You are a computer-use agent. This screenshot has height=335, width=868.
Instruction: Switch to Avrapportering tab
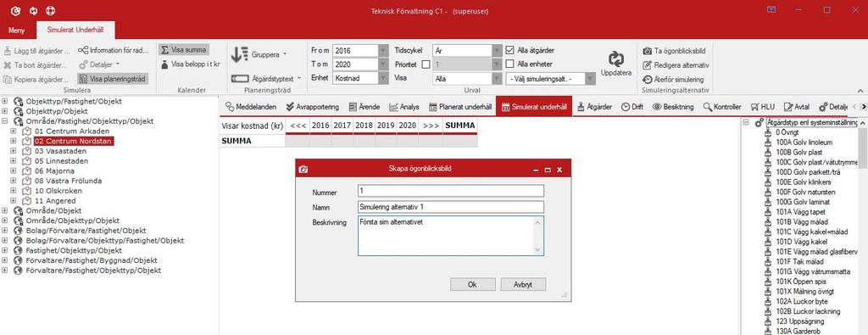pyautogui.click(x=314, y=107)
